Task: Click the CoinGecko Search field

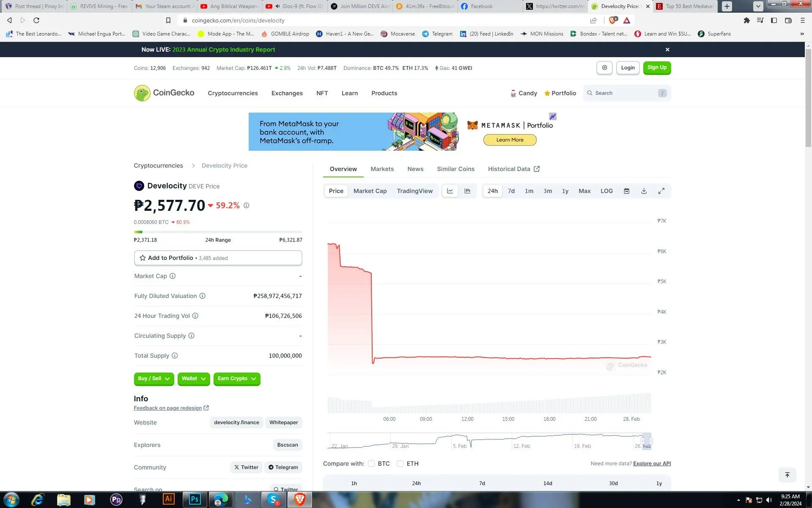Action: click(x=627, y=93)
